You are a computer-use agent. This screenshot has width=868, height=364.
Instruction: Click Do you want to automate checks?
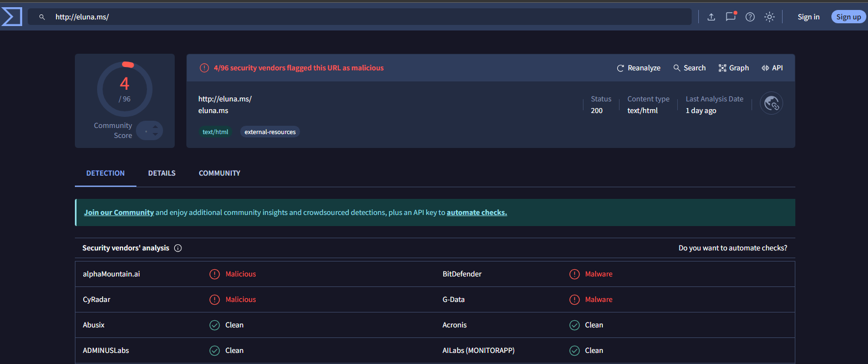coord(733,248)
